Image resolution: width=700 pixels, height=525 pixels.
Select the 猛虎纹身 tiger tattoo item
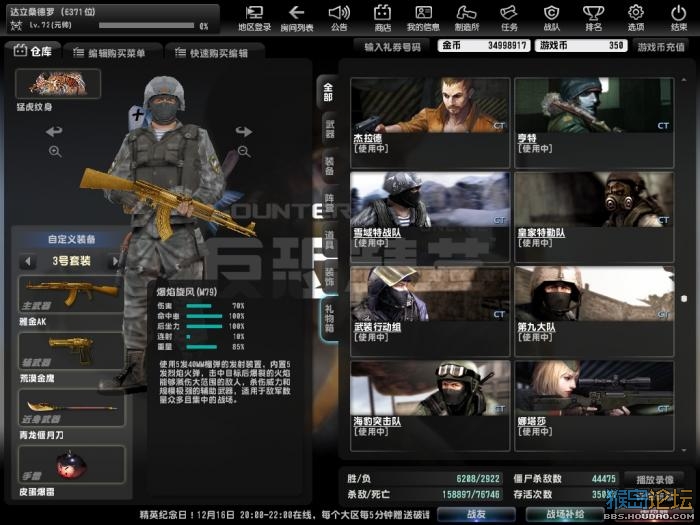click(x=58, y=83)
